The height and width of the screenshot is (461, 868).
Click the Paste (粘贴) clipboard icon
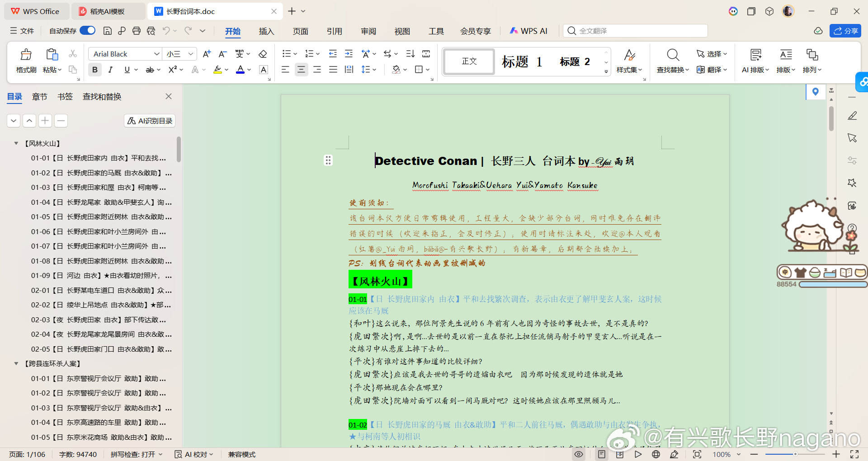point(52,55)
